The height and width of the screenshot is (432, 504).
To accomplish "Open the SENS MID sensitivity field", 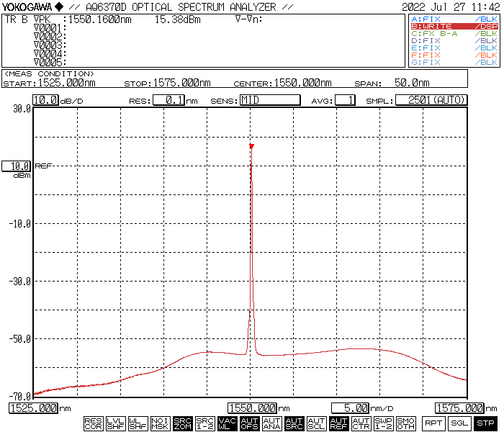I will pos(269,100).
